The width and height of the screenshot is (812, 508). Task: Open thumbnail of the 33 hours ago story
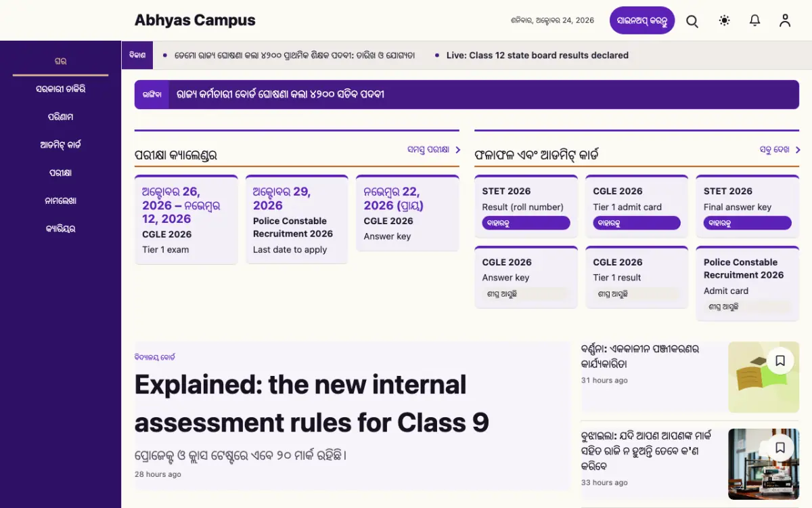point(764,464)
